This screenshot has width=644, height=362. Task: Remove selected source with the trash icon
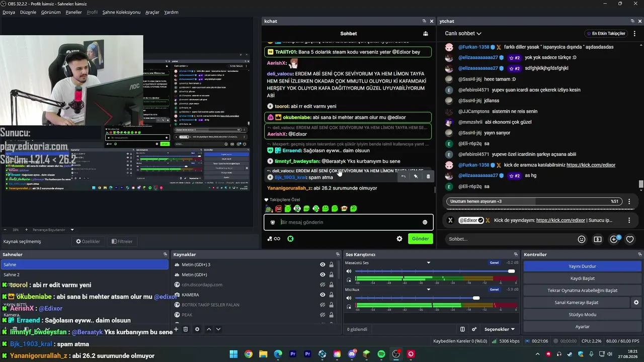coord(186,329)
